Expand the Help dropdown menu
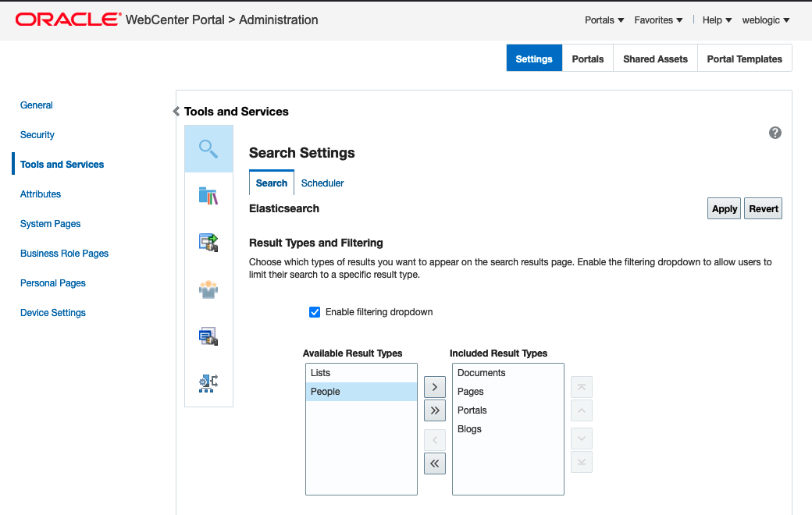 click(x=717, y=20)
